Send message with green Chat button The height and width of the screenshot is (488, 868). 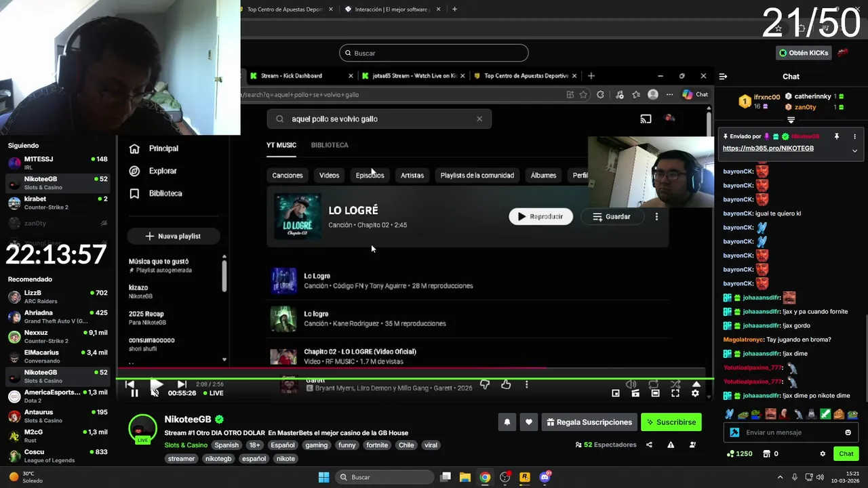846,453
